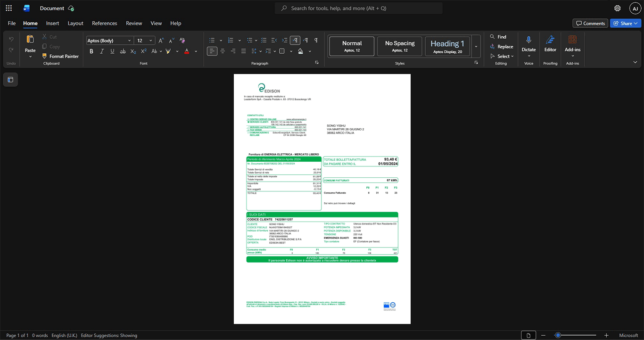Click Find in Editing group

(x=498, y=37)
